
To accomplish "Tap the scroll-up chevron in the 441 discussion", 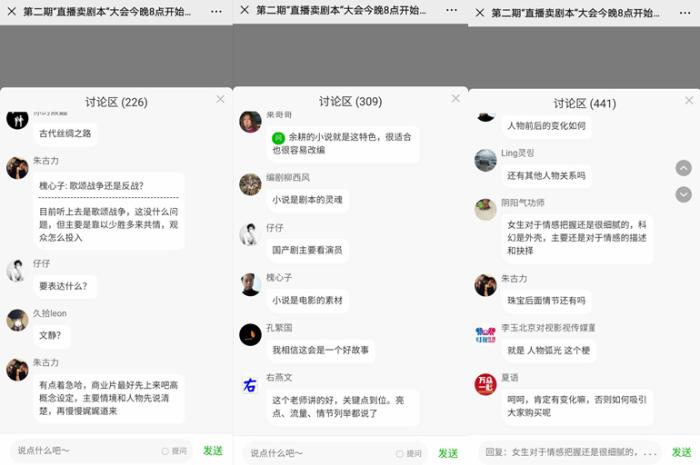I will click(x=684, y=168).
